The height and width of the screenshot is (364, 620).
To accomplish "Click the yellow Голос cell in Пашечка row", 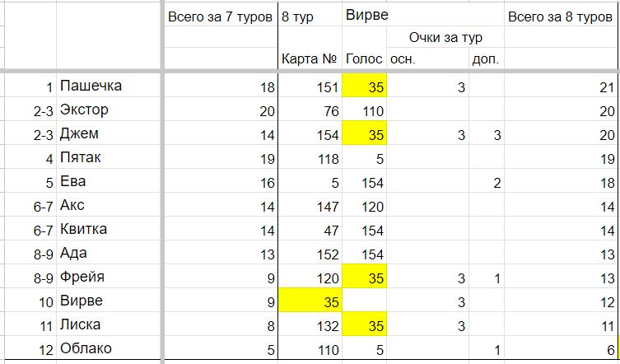I will [364, 86].
